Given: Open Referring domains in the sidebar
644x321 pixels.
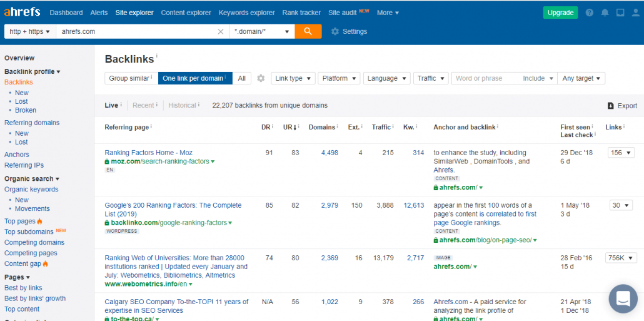Looking at the screenshot, I should click(x=32, y=123).
